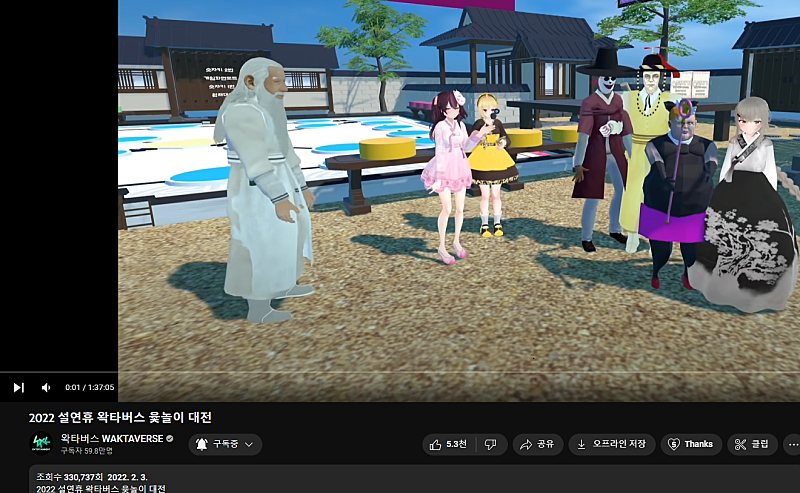
Task: Share the video via 공유 button
Action: pos(537,444)
